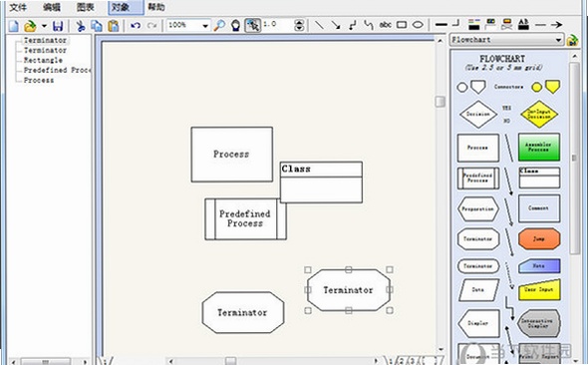Image resolution: width=588 pixels, height=365 pixels.
Task: Toggle the object selection pointer tool
Action: tap(252, 26)
